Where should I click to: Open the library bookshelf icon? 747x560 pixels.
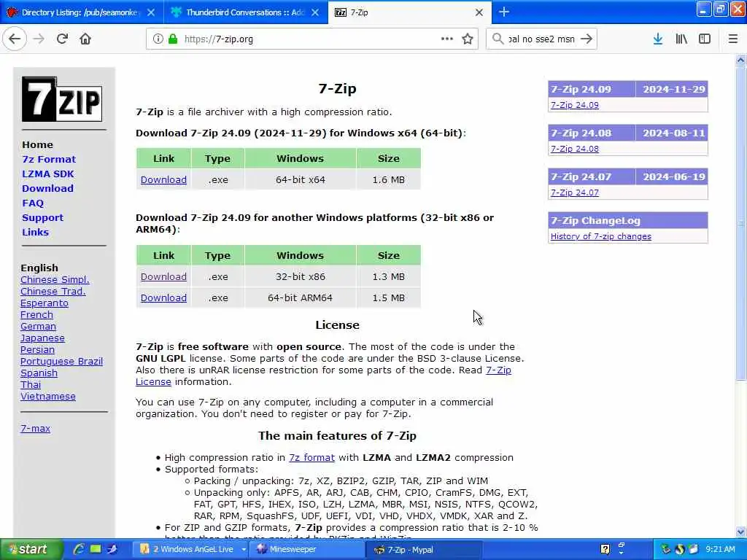(681, 39)
